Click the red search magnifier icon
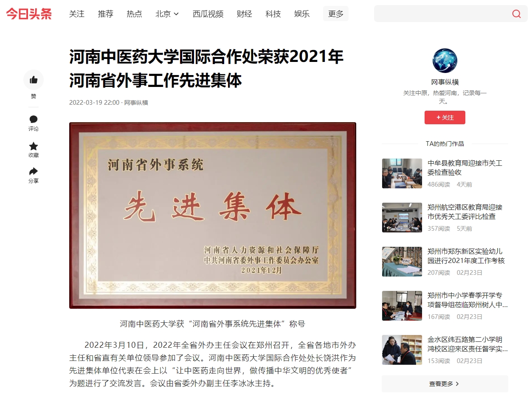Image resolution: width=532 pixels, height=394 pixels. pos(516,14)
